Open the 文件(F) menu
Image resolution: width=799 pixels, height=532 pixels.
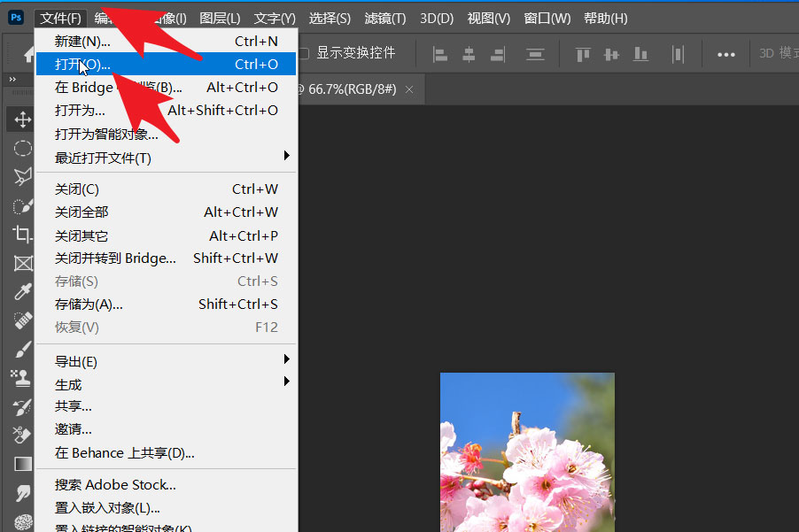pyautogui.click(x=60, y=19)
